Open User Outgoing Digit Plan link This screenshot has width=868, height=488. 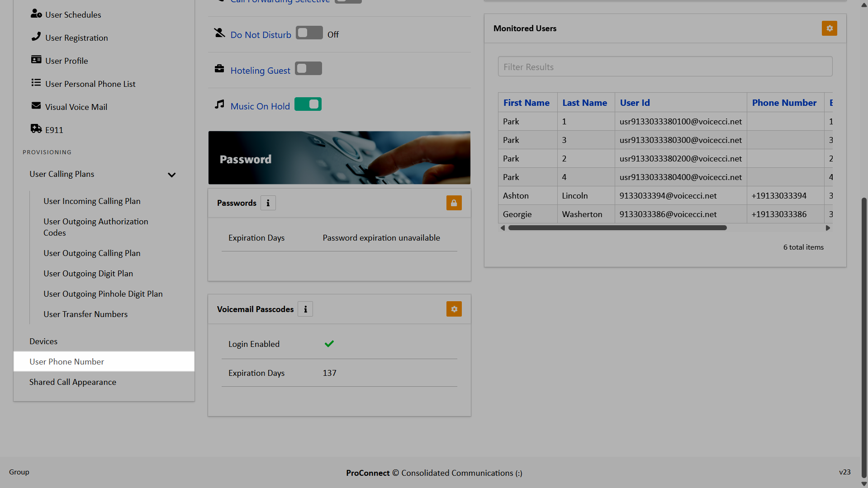click(88, 274)
